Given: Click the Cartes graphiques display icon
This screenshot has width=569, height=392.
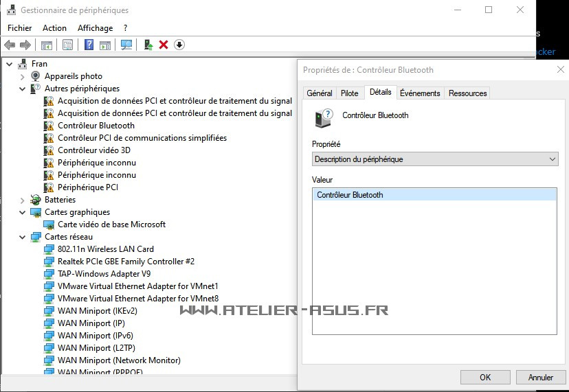Looking at the screenshot, I should (36, 212).
